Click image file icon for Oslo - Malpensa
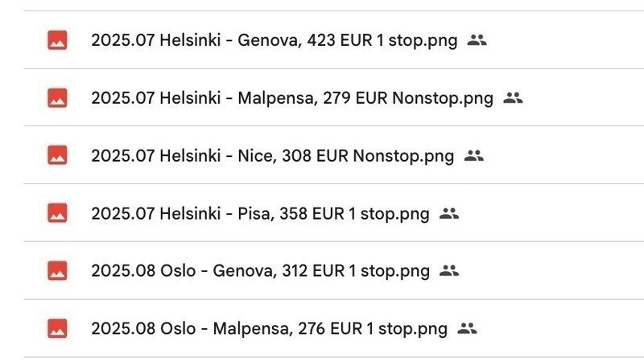644x362 pixels. [57, 328]
